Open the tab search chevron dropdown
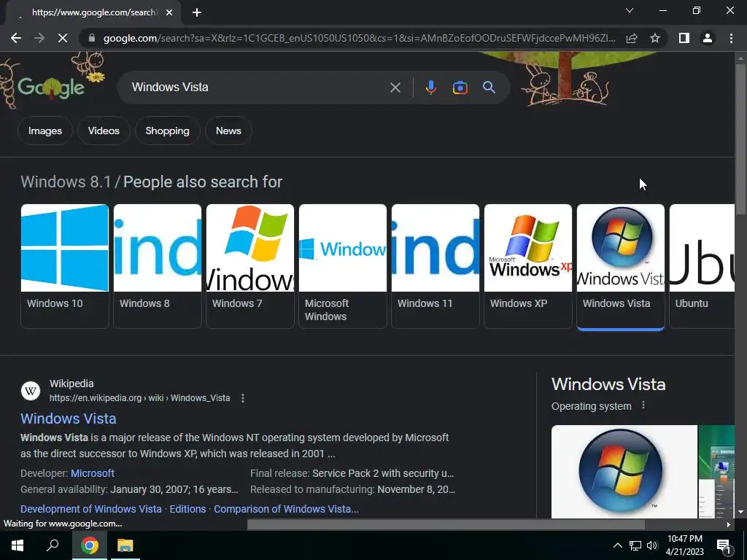This screenshot has height=560, width=747. 630,10
